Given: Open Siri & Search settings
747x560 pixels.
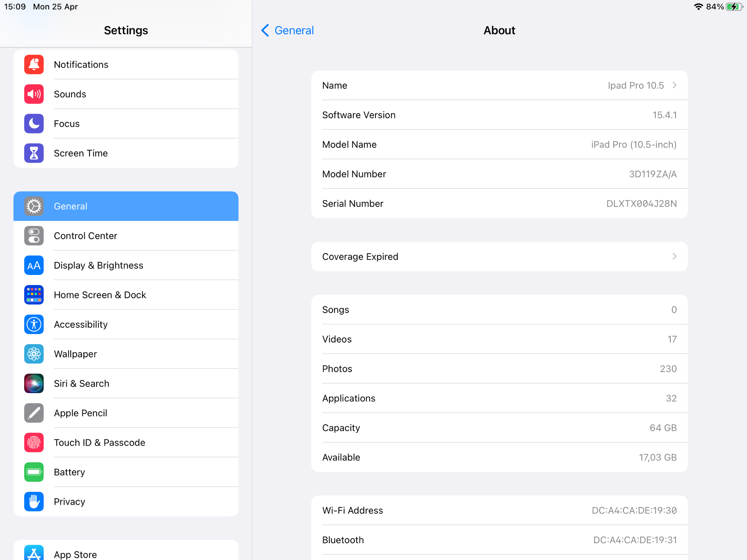Looking at the screenshot, I should click(126, 383).
